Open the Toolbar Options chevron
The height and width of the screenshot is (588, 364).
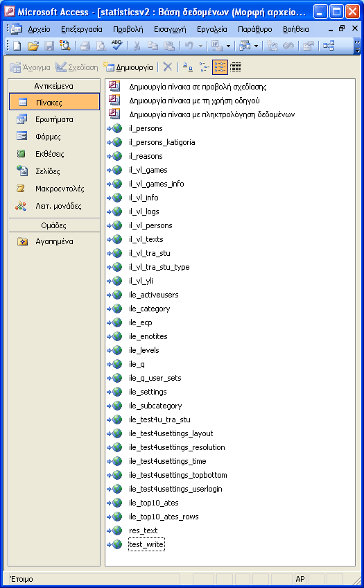click(x=357, y=46)
